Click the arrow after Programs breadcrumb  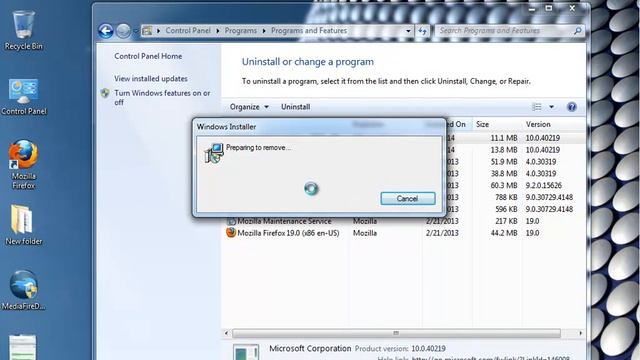(x=264, y=31)
